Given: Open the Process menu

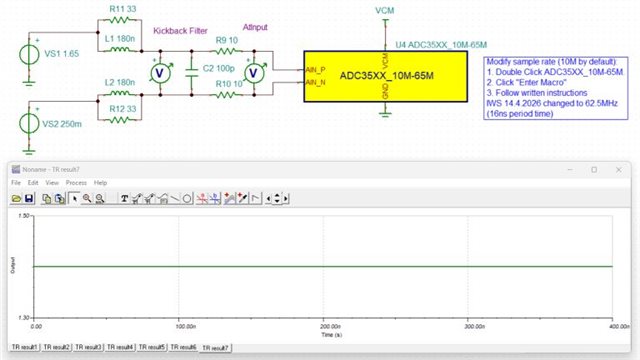Looking at the screenshot, I should [x=76, y=183].
